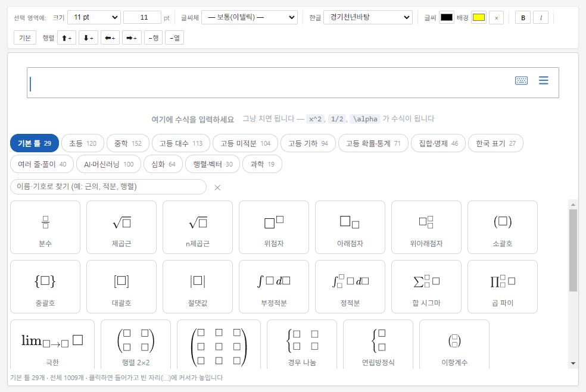Viewport: 586px width, 392px height.
Task: Open the hamburger menu in formula box
Action: [x=543, y=80]
